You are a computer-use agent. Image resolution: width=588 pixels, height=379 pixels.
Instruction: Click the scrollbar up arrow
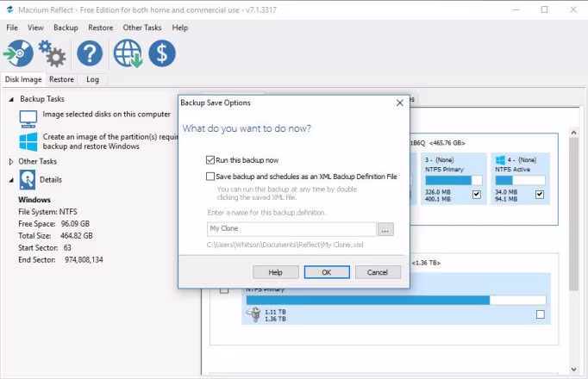[573, 133]
